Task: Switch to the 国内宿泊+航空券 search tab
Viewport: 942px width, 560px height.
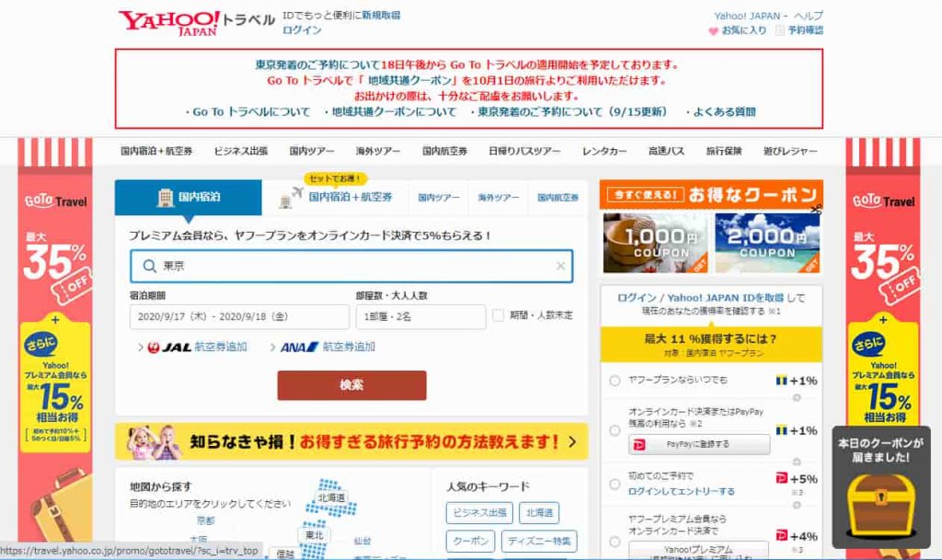Action: (x=335, y=198)
